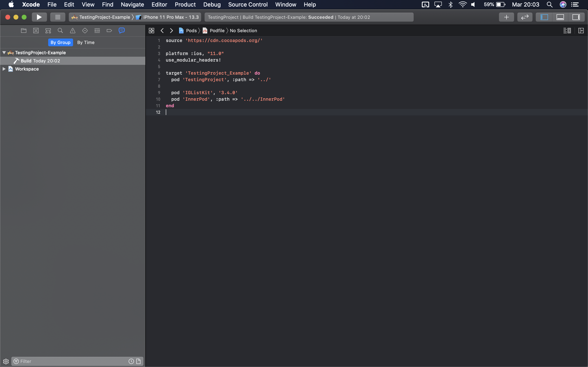Open the Breakpoint navigator icon
Screen dimensions: 588x367
[x=109, y=31]
